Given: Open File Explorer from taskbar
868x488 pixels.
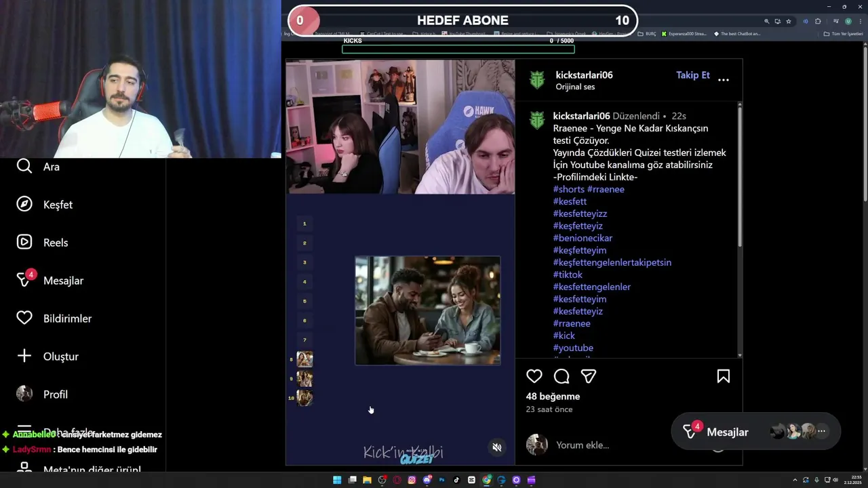Looking at the screenshot, I should [x=367, y=480].
